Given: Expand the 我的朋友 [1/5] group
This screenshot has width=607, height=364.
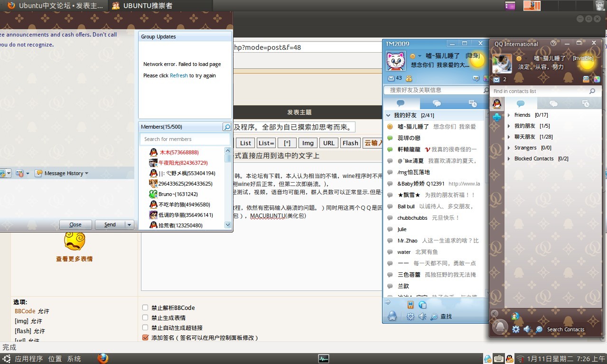Looking at the screenshot, I should click(509, 126).
